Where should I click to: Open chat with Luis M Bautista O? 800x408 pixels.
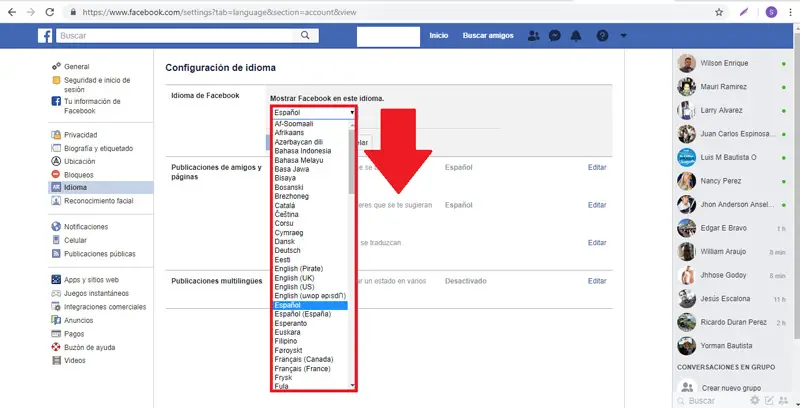pos(733,158)
